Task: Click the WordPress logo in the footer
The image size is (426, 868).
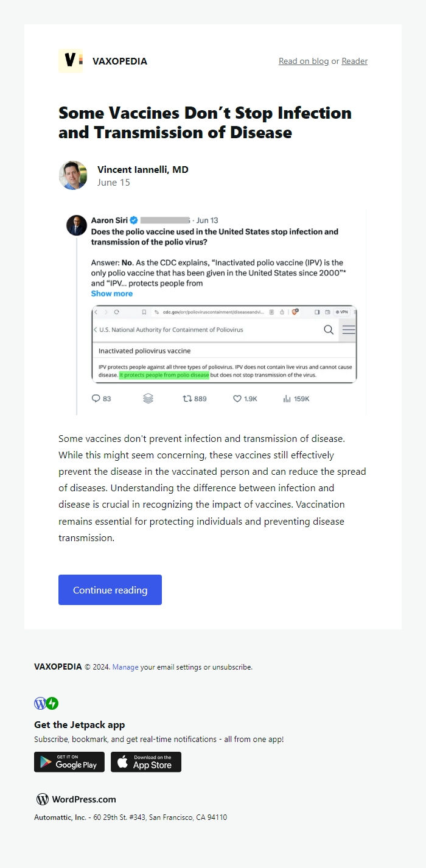Action: (43, 799)
